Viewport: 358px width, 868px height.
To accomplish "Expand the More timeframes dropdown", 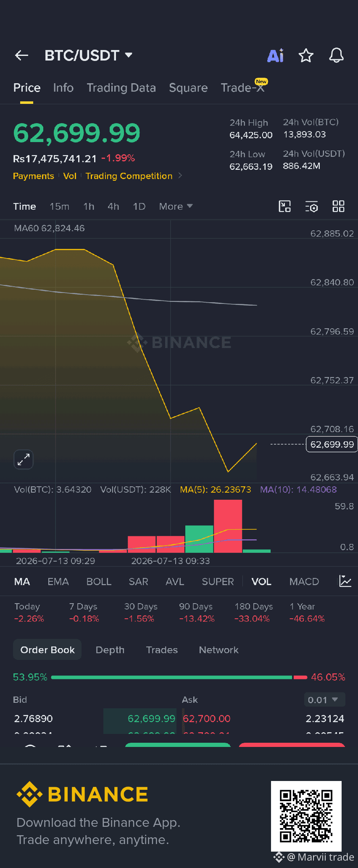I will pos(176,206).
